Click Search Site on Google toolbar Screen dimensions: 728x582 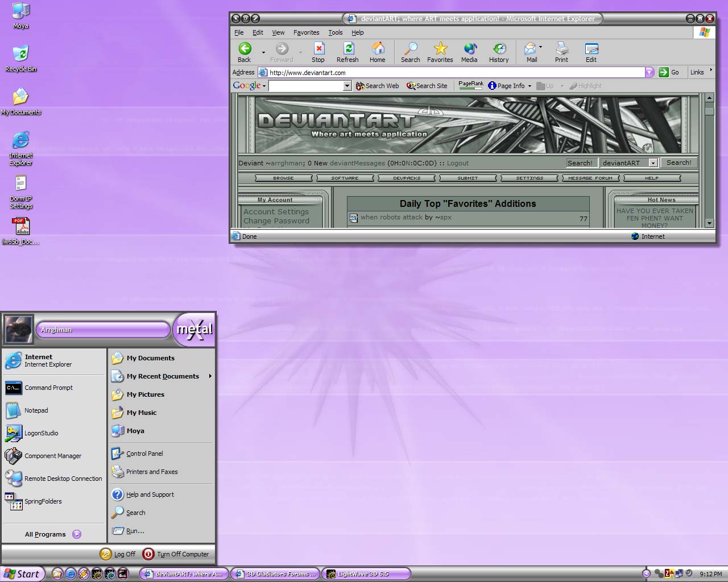[x=427, y=86]
